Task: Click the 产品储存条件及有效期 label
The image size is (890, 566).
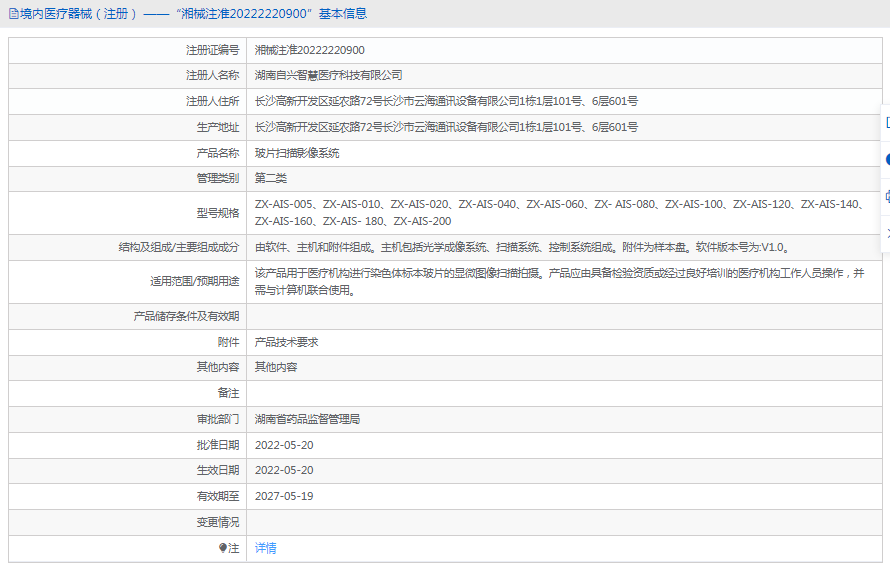Action: tap(186, 316)
